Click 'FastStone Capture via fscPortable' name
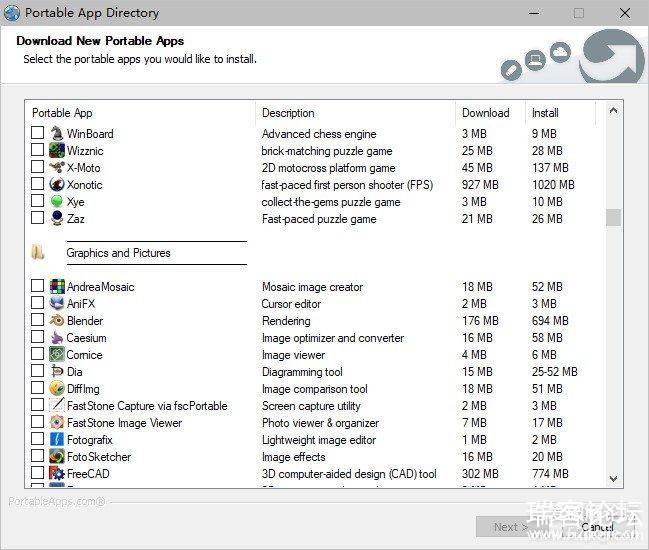The width and height of the screenshot is (649, 550). coord(147,406)
